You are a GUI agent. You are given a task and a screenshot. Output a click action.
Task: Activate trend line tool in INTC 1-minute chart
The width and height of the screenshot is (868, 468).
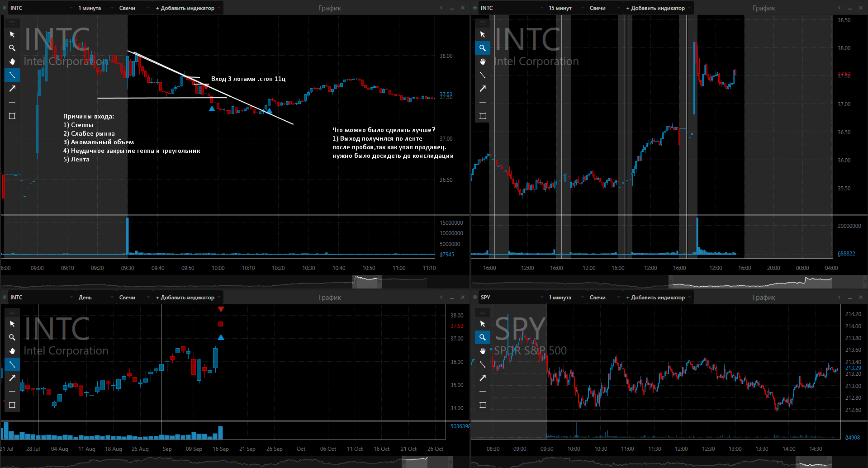(x=12, y=75)
